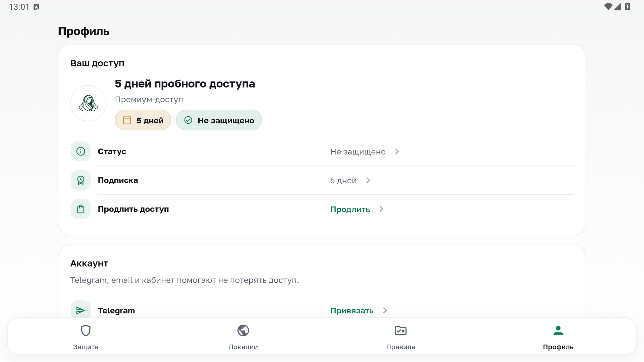Click the 5 дней пробного доступа heading
Viewport: 644px width, 362px height.
pos(185,84)
